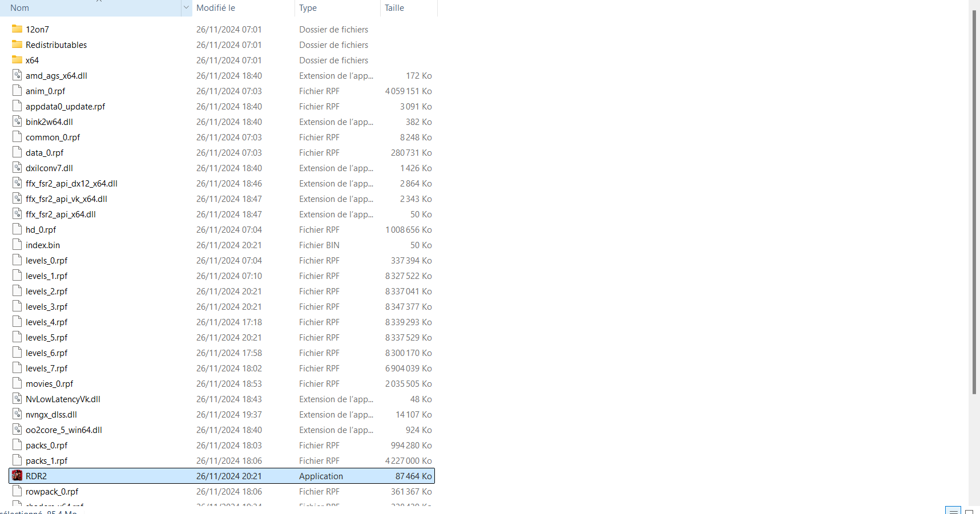Click the 26/11/2024 19:37 date cell

point(229,414)
